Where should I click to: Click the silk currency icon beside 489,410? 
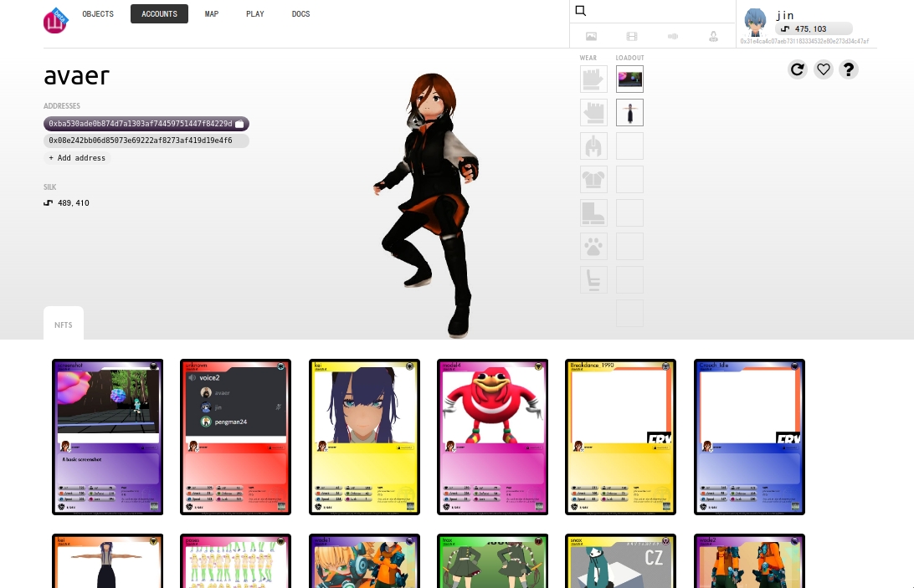(49, 202)
